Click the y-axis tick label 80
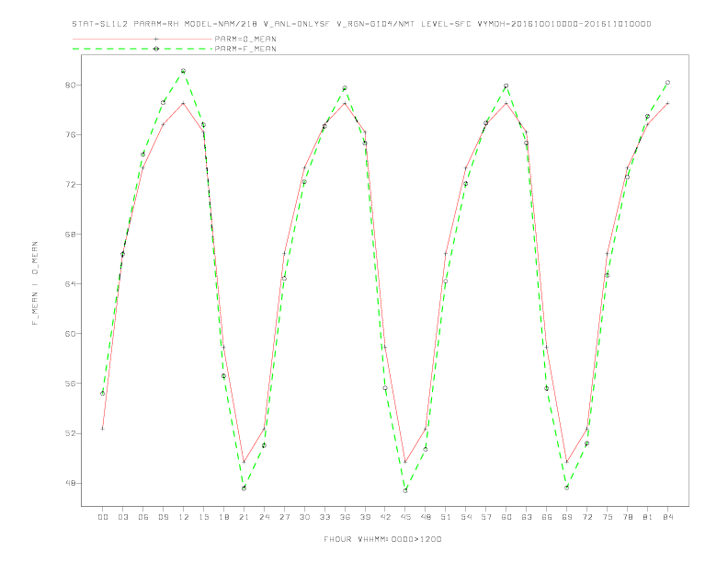 (71, 85)
